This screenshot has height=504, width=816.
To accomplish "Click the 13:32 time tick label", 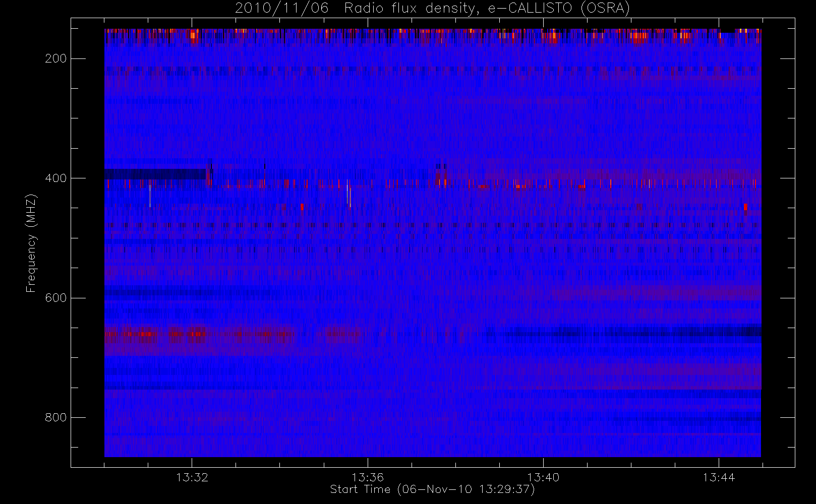I will pos(192,477).
